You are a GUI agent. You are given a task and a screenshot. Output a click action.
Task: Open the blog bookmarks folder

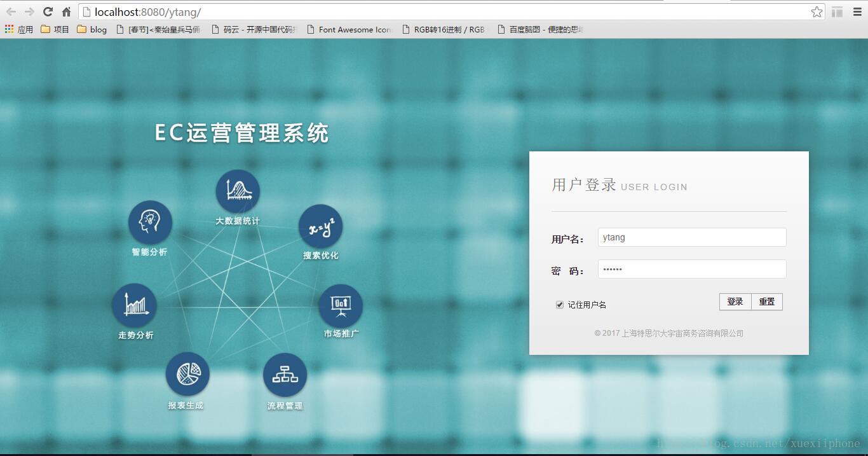tap(92, 29)
